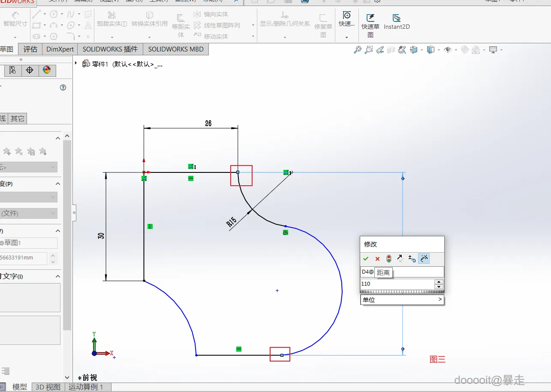Viewport: 551px width, 392px height.
Task: Switch to the 3D 视图 bottom tab
Action: point(48,387)
